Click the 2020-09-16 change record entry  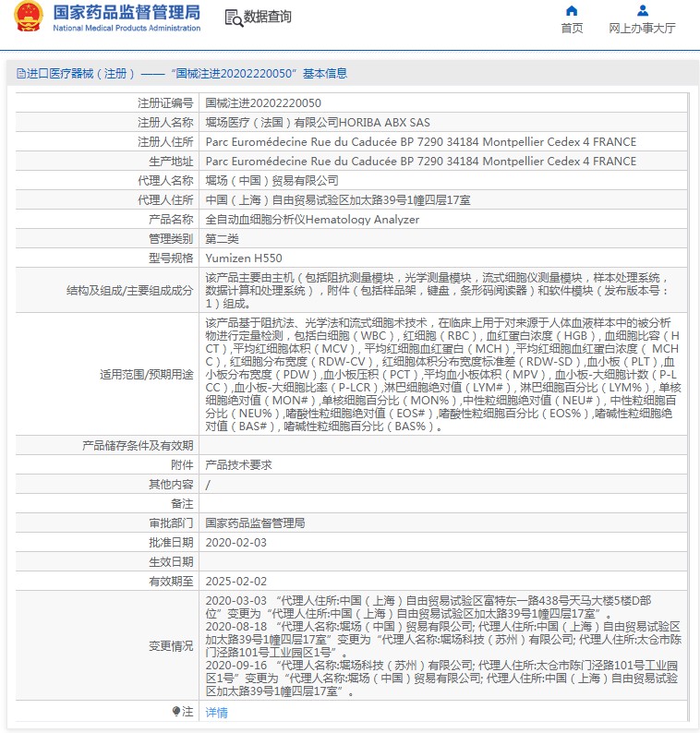(441, 678)
